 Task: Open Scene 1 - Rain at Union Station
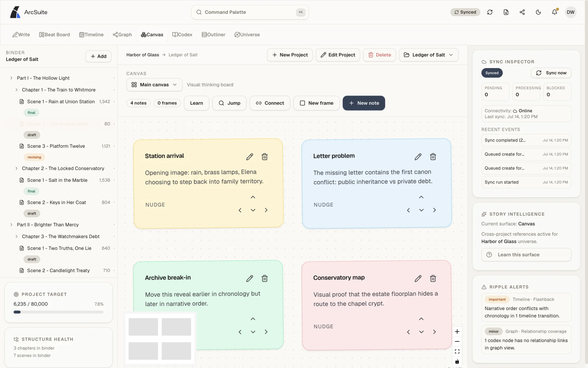coord(61,102)
